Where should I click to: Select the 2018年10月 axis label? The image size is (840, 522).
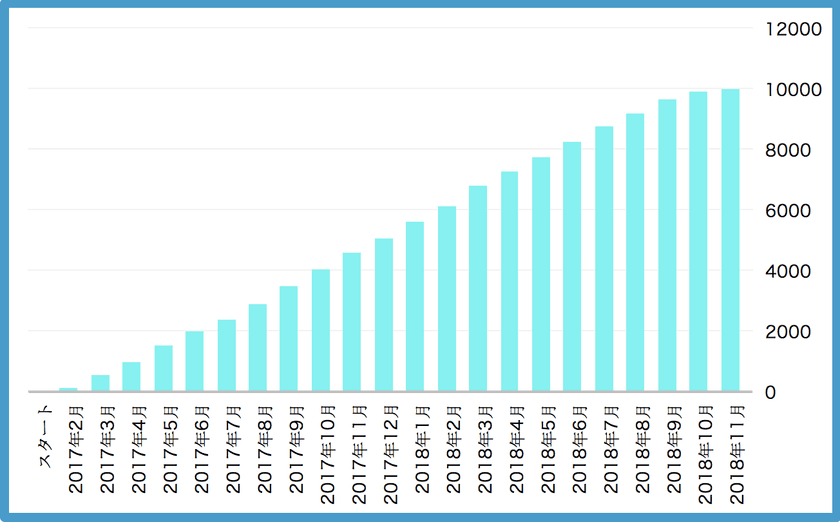pos(706,455)
